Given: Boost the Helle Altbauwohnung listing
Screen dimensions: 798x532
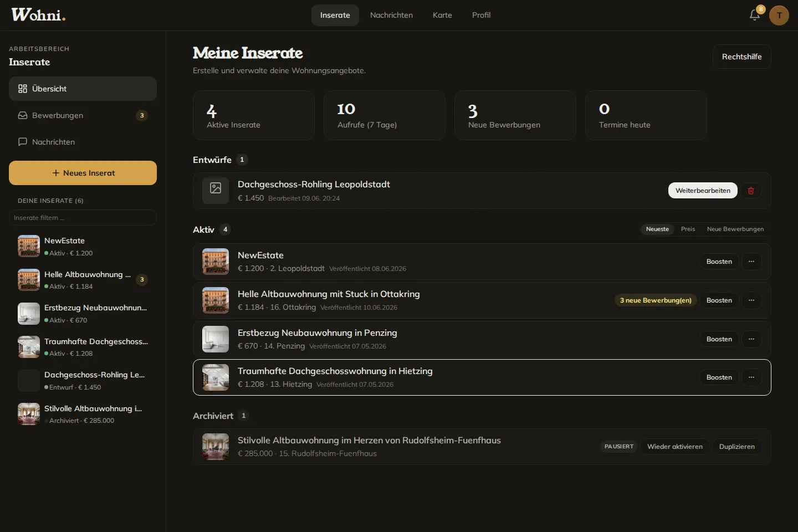Looking at the screenshot, I should click(x=719, y=300).
